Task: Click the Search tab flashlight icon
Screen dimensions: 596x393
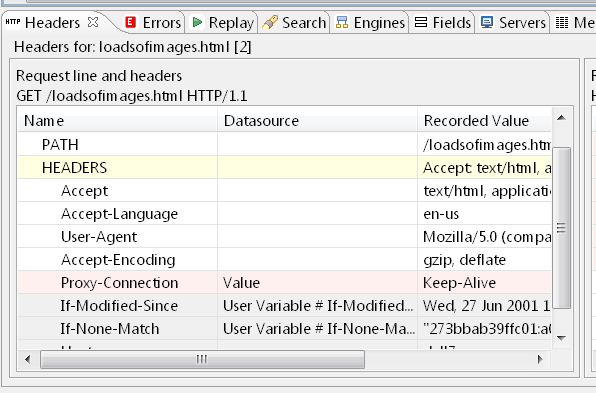Action: (x=270, y=22)
